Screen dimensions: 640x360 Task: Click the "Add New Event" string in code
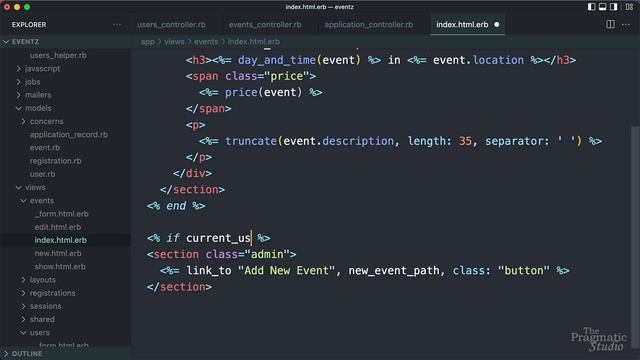(286, 271)
